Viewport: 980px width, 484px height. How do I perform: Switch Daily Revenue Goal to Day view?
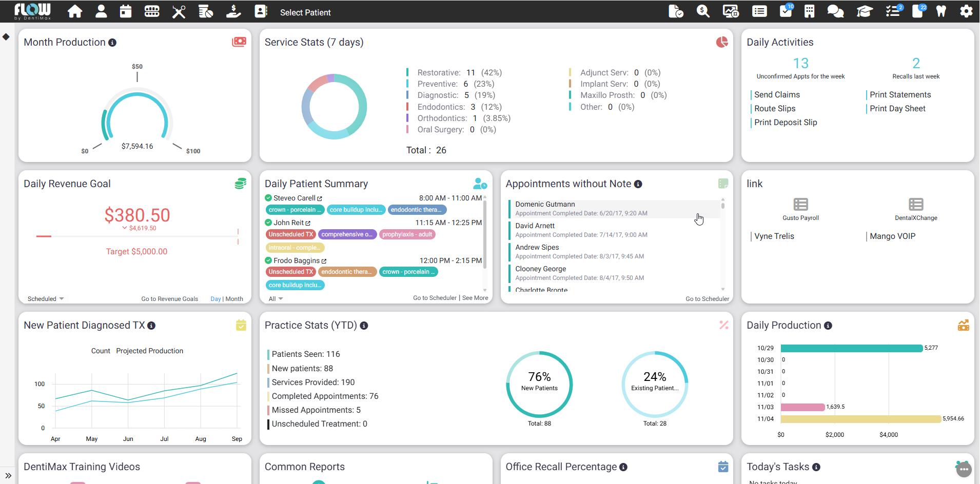coord(215,299)
